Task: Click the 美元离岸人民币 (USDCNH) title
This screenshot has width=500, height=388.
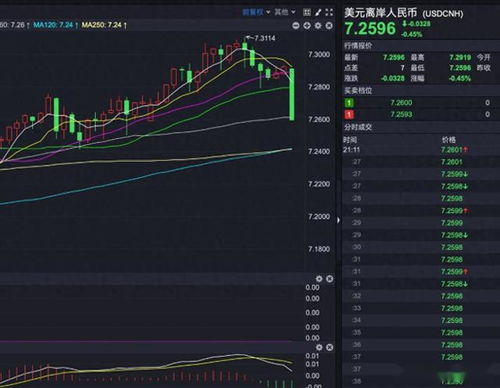Action: [x=404, y=13]
